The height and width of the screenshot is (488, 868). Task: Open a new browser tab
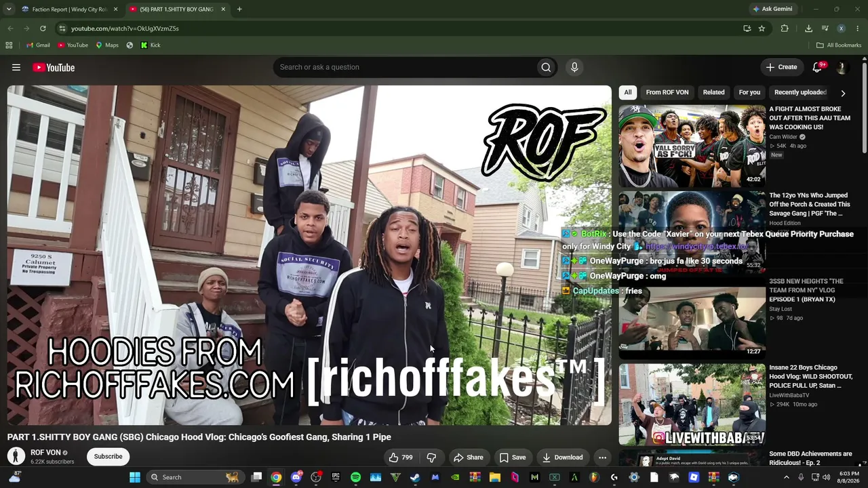pyautogui.click(x=239, y=9)
